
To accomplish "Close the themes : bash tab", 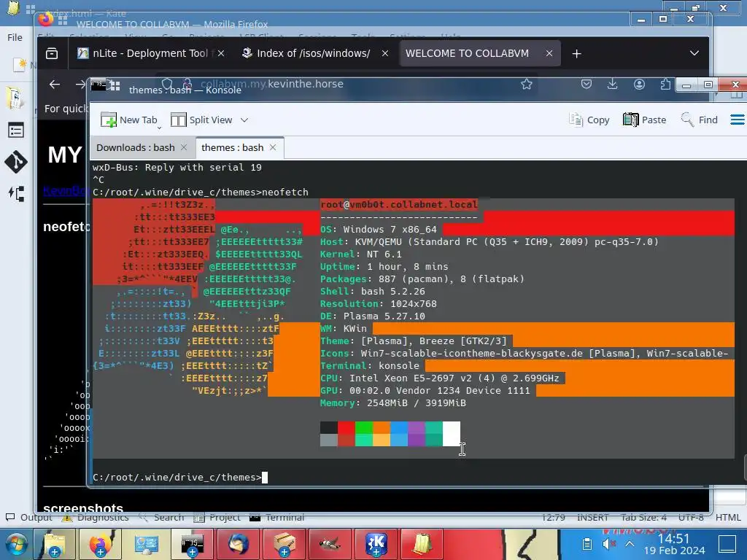I will 273,147.
